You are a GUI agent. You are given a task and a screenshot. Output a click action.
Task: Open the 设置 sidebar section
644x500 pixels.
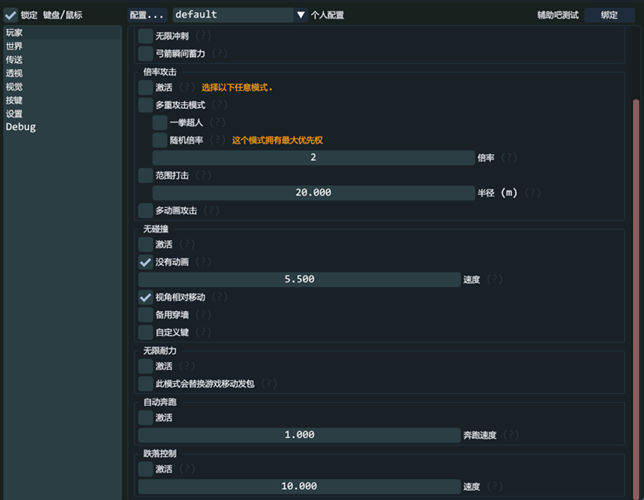(15, 114)
